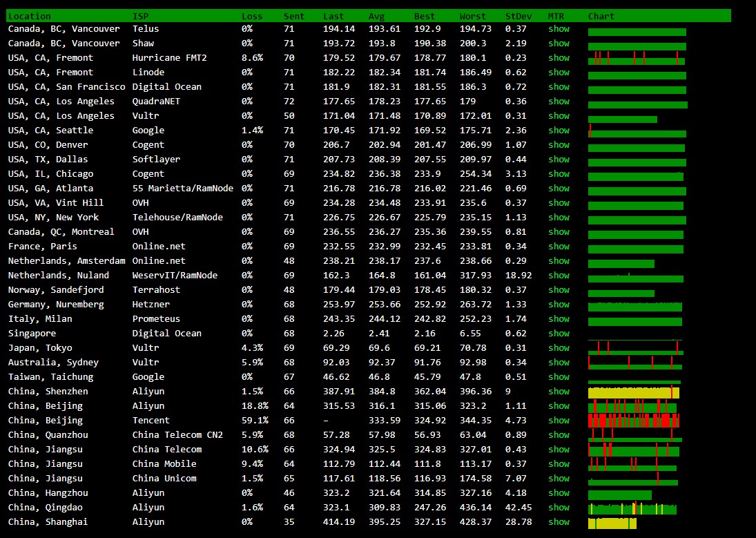
Task: Click the Best column header
Action: 425,16
